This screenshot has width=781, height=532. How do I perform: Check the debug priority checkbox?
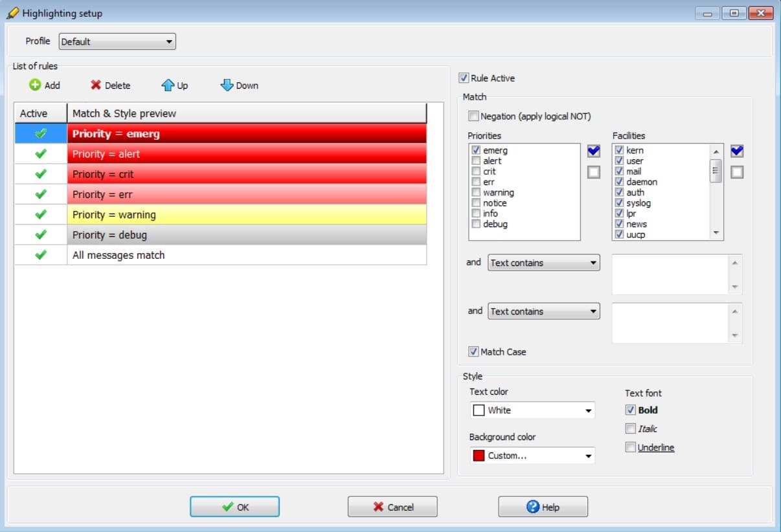476,224
